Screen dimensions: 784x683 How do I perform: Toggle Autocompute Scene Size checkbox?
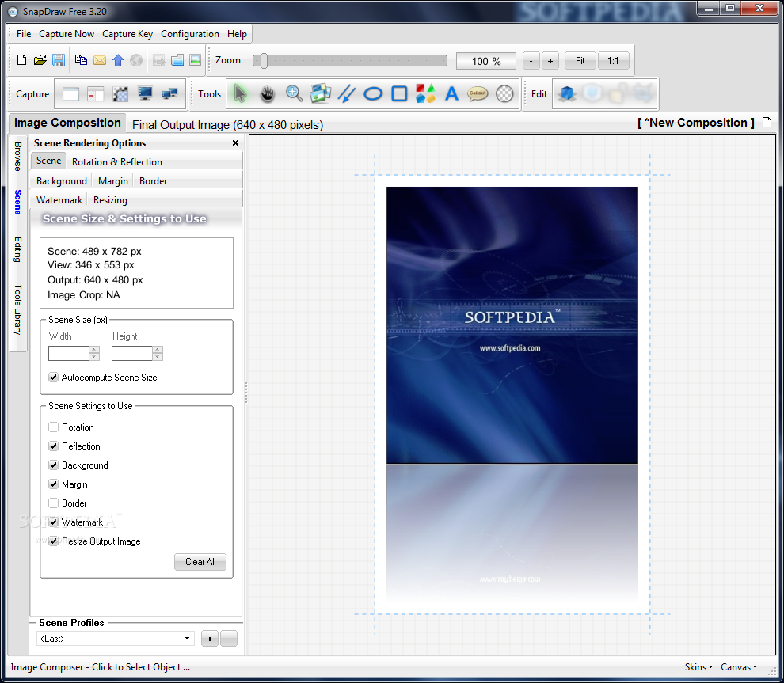point(53,378)
